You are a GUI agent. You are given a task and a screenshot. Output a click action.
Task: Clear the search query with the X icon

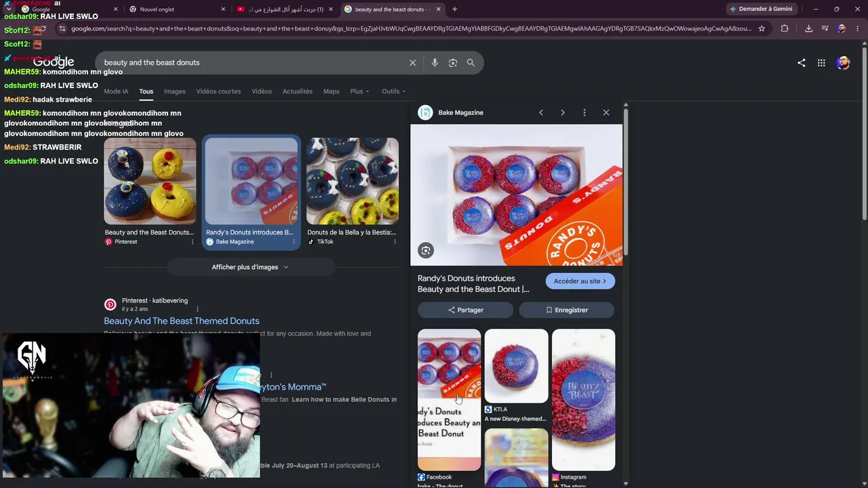click(x=412, y=62)
